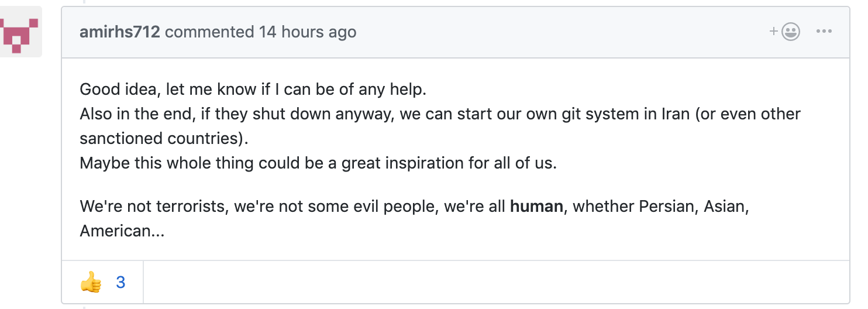
Task: Click the reaction count number 3
Action: [120, 283]
